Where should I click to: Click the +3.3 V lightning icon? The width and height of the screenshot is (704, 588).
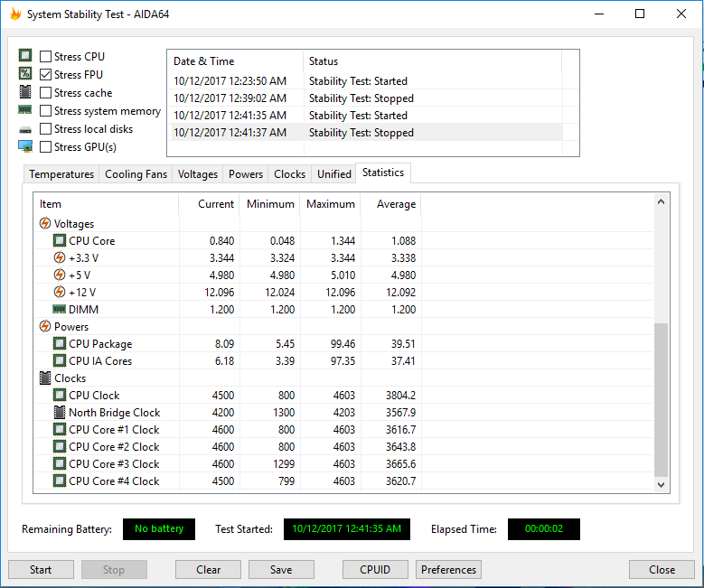tap(60, 257)
